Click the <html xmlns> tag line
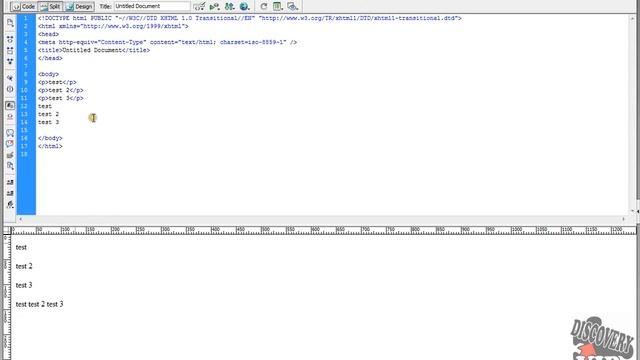 113,26
